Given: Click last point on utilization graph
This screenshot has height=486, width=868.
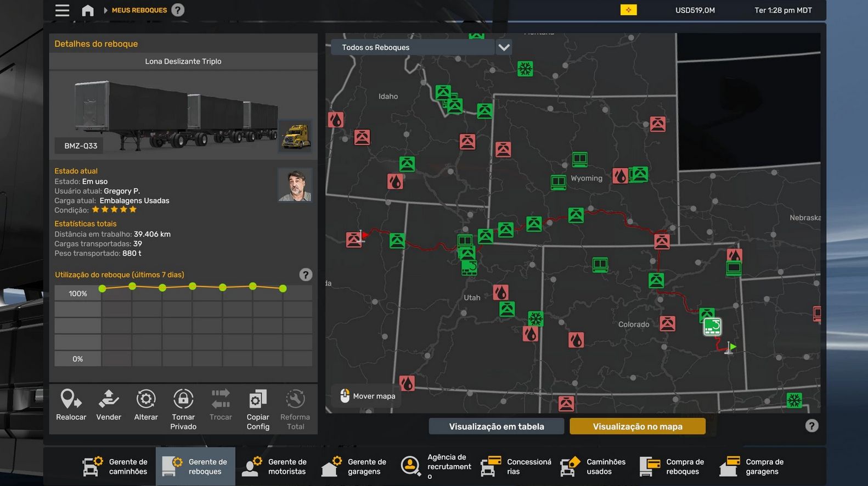Looking at the screenshot, I should 283,288.
